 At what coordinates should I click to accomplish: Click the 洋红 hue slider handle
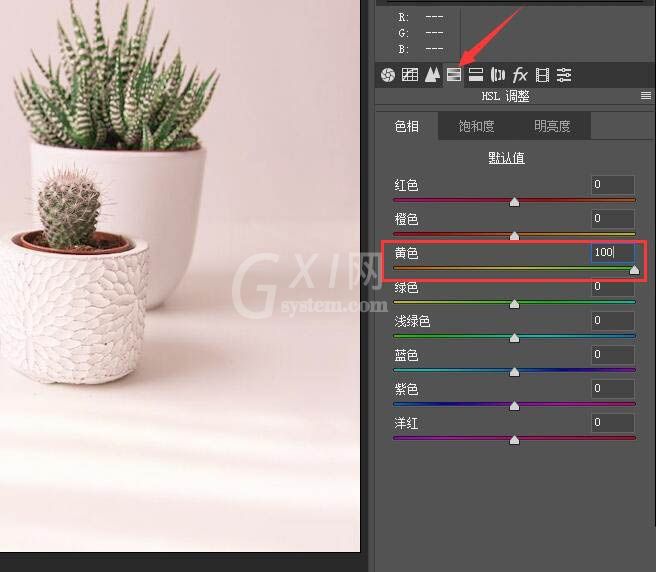[x=514, y=440]
